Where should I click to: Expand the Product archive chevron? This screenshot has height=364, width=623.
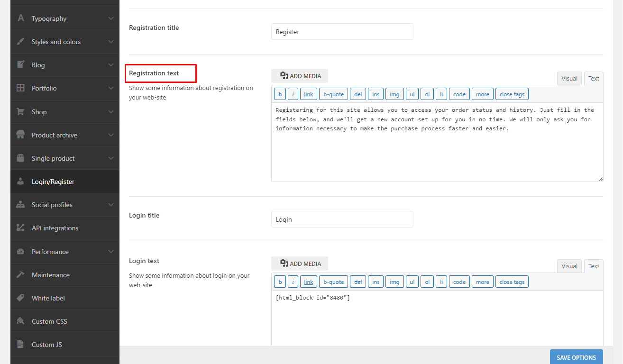click(x=111, y=135)
